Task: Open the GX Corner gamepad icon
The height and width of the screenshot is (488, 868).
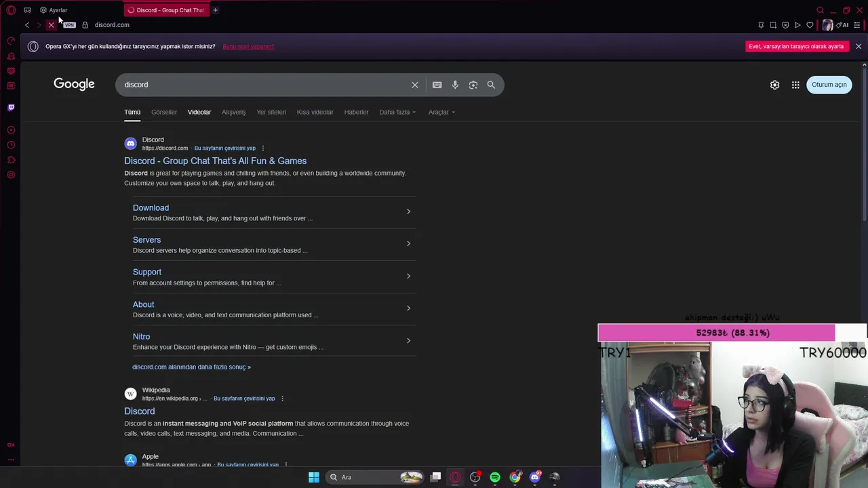Action: 27,10
